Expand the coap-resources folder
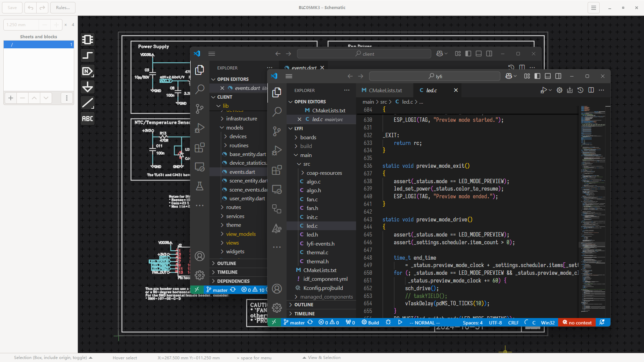 [x=321, y=173]
